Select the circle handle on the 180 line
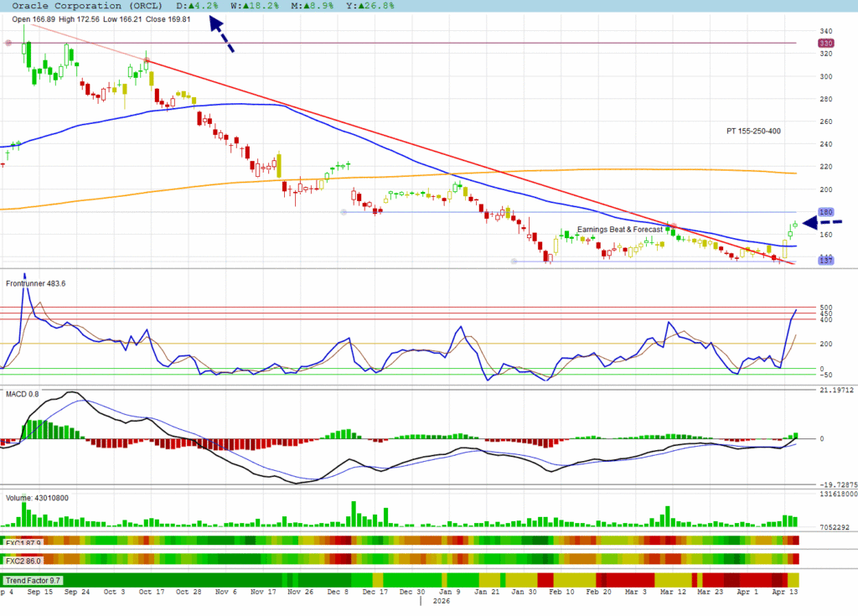 344,212
